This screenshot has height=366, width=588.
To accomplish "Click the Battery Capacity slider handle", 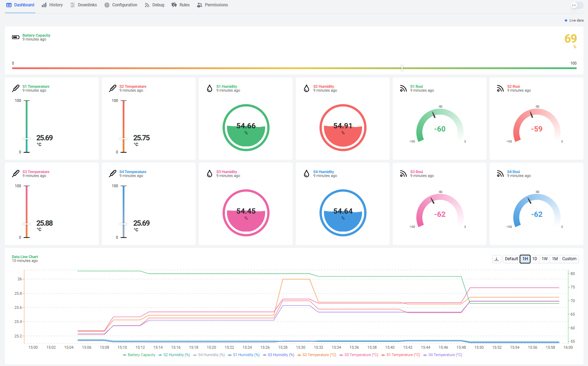I will pyautogui.click(x=402, y=68).
